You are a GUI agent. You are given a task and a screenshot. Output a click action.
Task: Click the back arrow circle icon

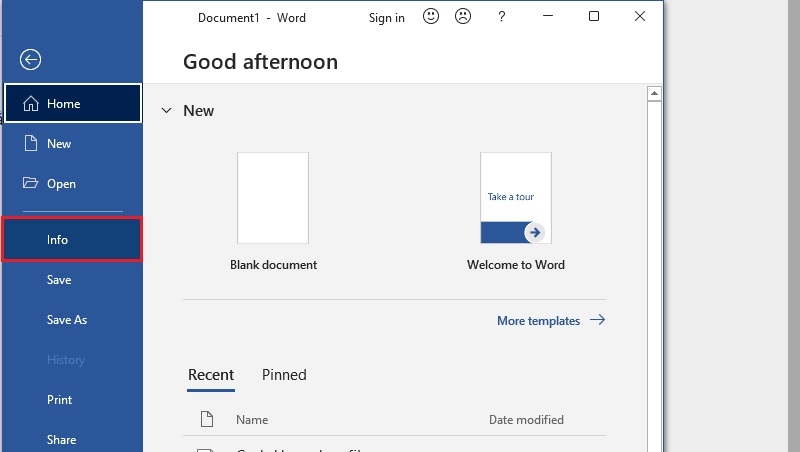(31, 60)
